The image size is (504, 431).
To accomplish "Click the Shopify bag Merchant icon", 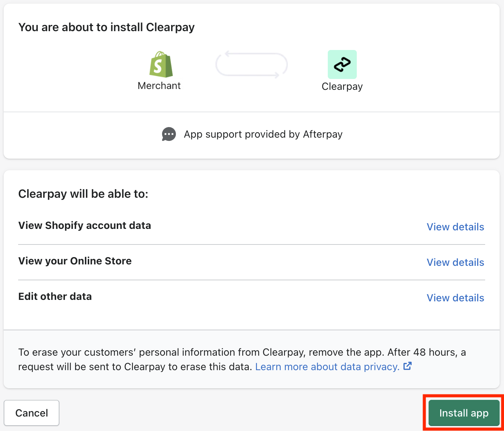I will pyautogui.click(x=161, y=64).
